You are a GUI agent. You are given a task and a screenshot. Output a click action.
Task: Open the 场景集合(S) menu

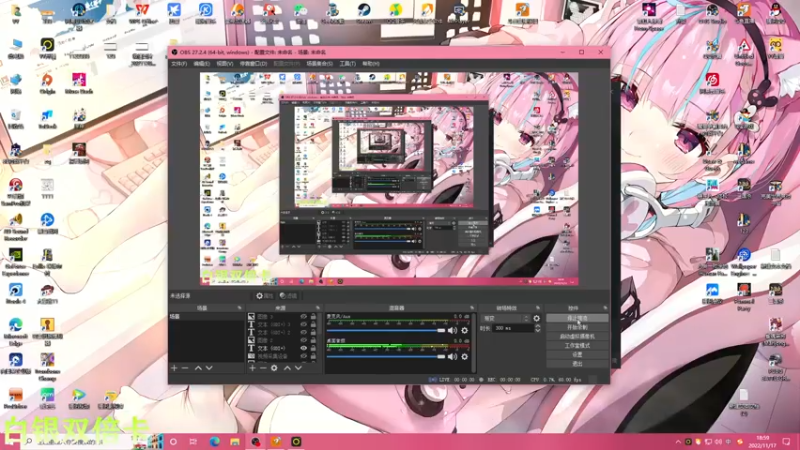tap(319, 64)
